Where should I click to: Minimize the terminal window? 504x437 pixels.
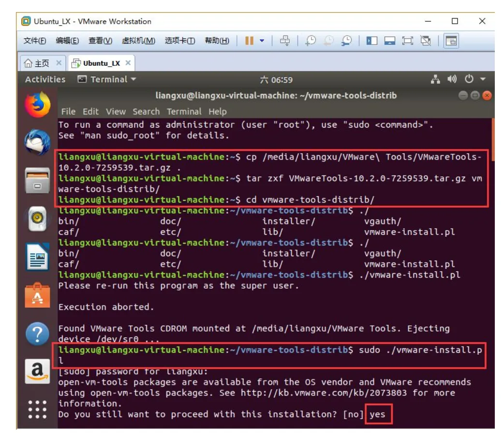coord(463,95)
